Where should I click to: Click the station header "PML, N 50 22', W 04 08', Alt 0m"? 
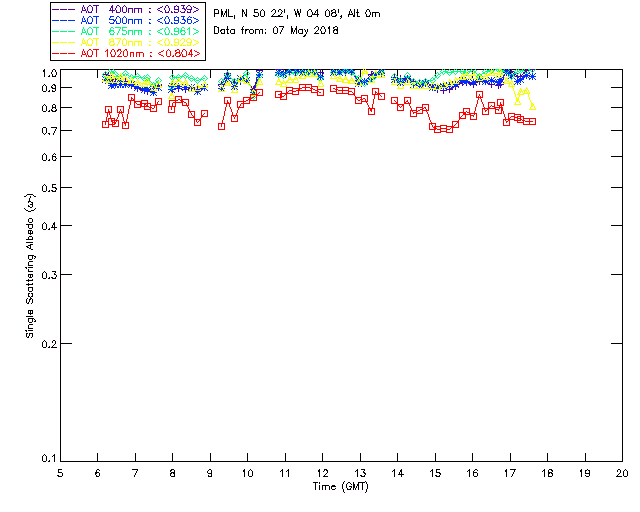point(297,14)
